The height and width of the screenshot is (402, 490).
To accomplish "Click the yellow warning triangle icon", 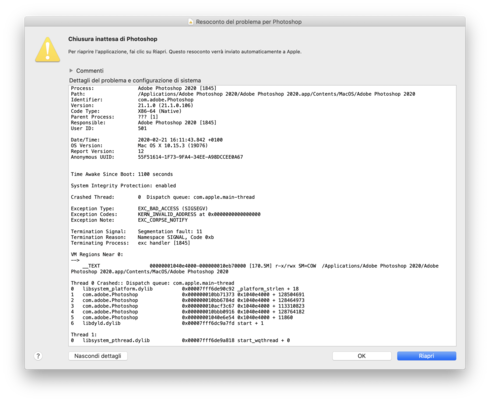I will 48,49.
